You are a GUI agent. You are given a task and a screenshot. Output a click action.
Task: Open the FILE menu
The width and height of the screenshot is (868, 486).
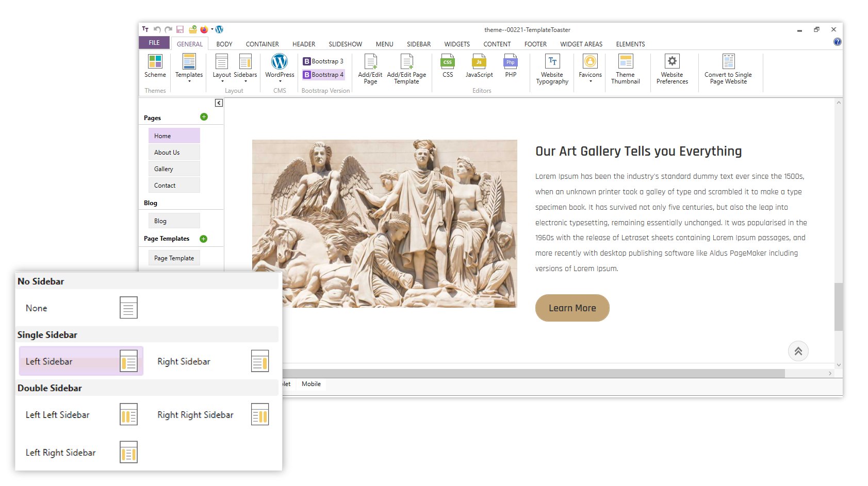coord(154,43)
